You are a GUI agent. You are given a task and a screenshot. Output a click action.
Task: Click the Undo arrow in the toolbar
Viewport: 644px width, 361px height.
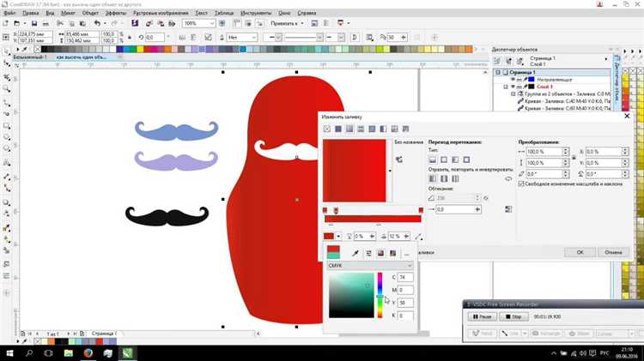(98, 25)
